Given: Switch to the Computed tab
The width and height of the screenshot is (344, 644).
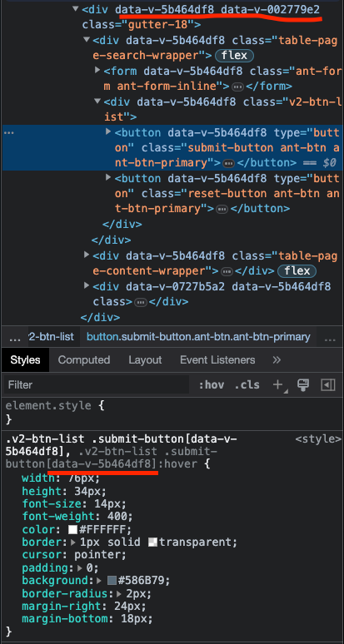Looking at the screenshot, I should (x=84, y=360).
